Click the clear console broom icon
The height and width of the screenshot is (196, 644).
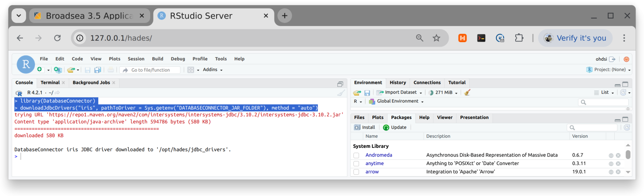pos(341,93)
